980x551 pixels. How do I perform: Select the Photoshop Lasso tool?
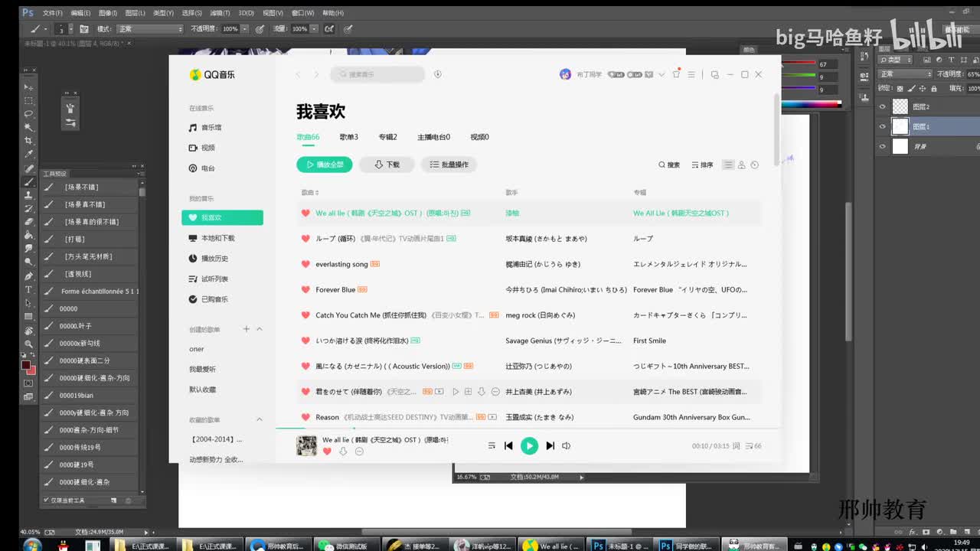tap(28, 114)
